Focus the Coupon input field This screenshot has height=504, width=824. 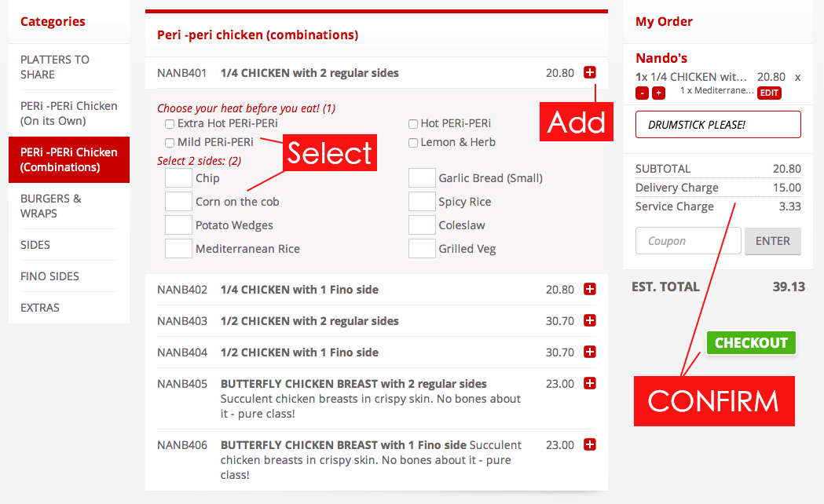[688, 241]
